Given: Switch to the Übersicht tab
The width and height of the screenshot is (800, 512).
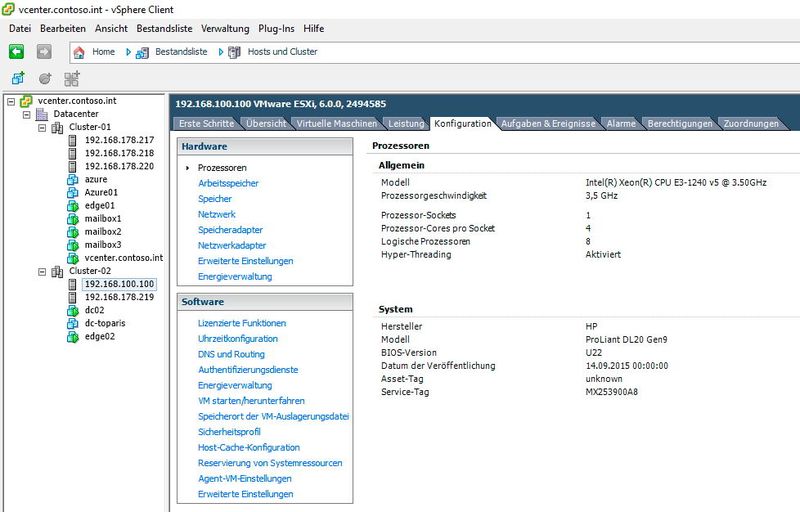Looking at the screenshot, I should point(266,123).
